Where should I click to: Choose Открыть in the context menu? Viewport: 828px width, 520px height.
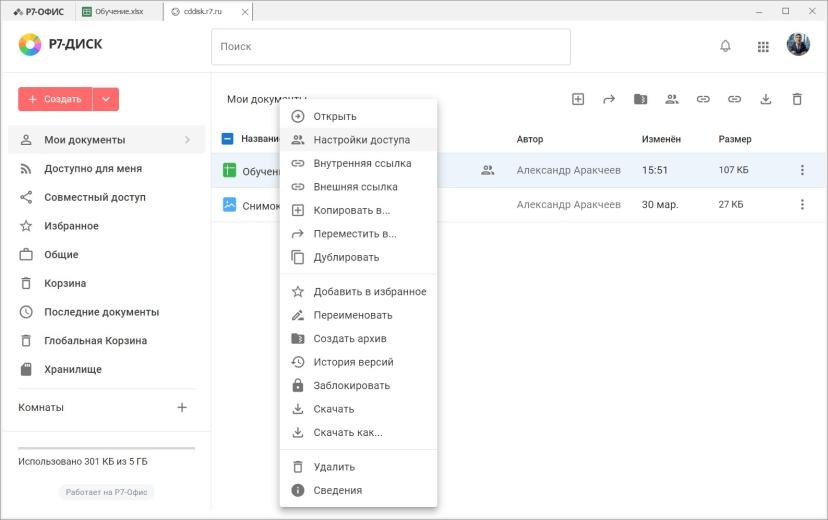pyautogui.click(x=359, y=116)
